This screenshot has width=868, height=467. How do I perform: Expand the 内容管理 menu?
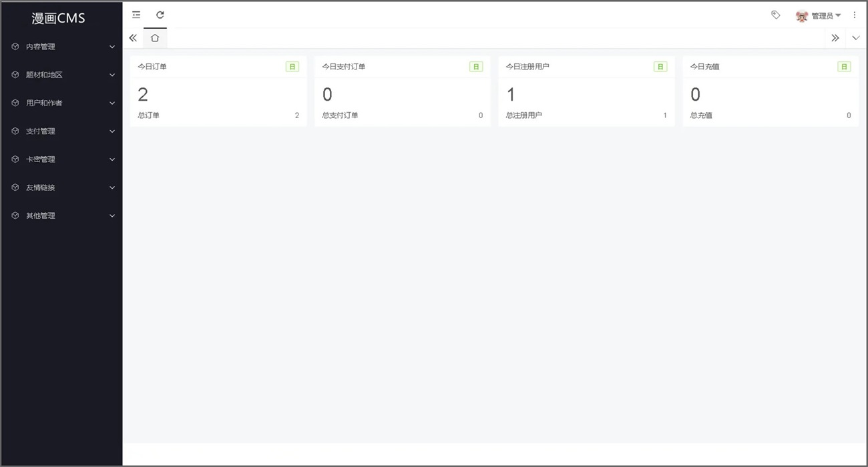tap(62, 47)
